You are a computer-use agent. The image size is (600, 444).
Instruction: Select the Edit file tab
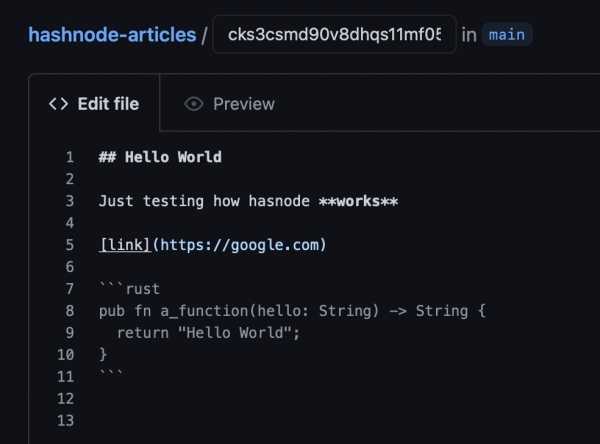(94, 104)
